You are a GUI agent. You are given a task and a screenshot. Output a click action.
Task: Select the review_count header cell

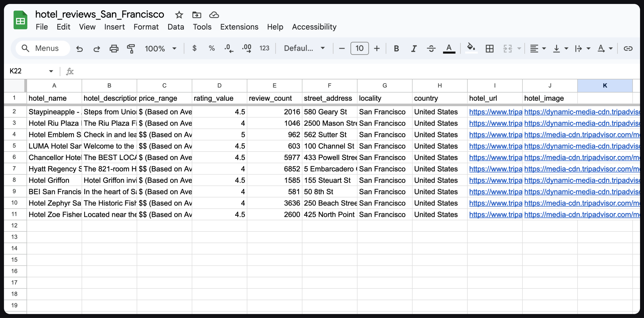click(x=275, y=98)
